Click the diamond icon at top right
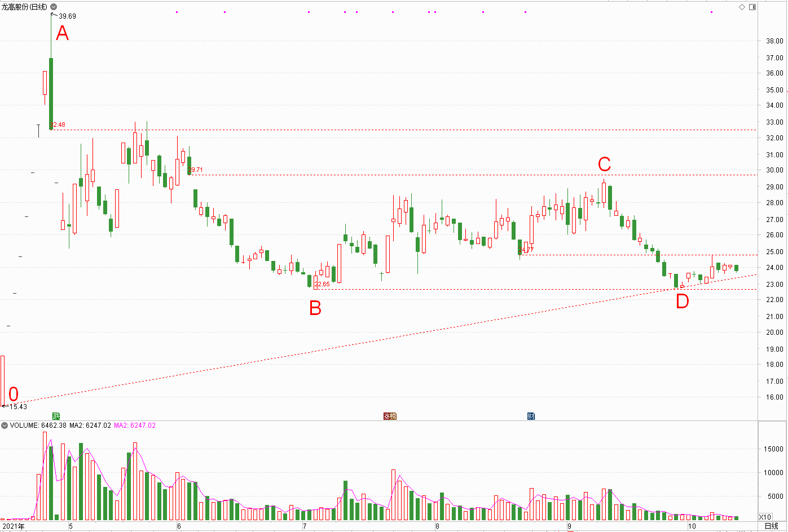The image size is (788, 532). tap(742, 7)
